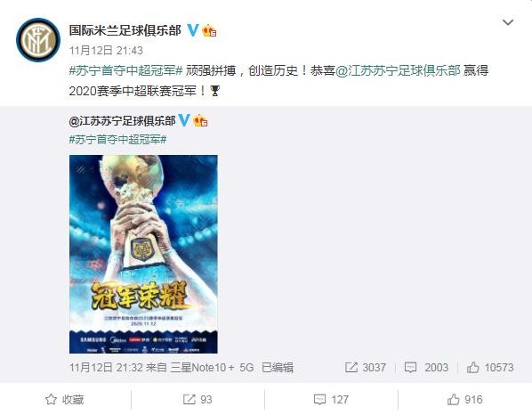This screenshot has height=415, width=532.
Task: Click the membership badge of the reposted account
Action: coord(200,120)
